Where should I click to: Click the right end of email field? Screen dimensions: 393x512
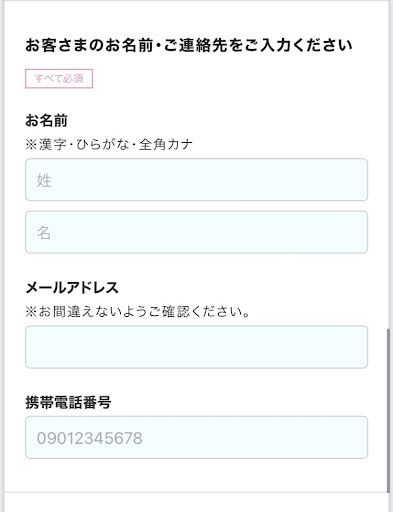[x=357, y=347]
